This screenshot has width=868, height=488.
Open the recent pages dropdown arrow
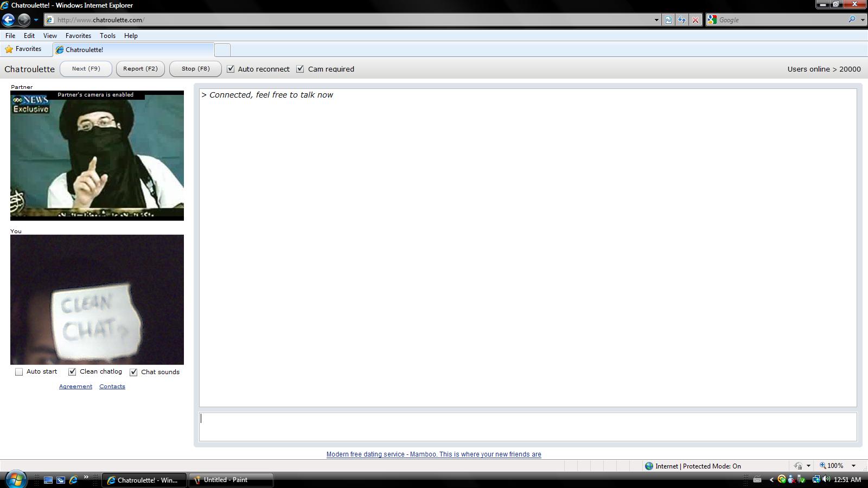[x=36, y=20]
